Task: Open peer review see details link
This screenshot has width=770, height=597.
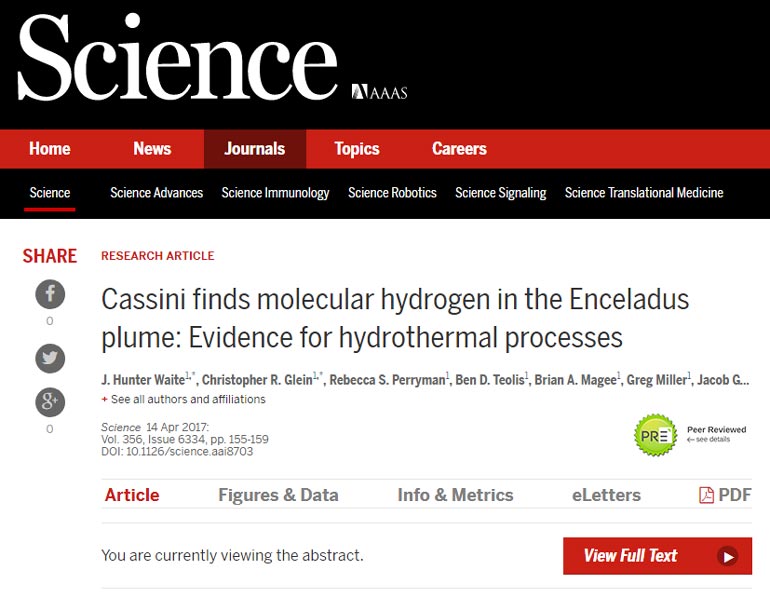Action: point(712,440)
